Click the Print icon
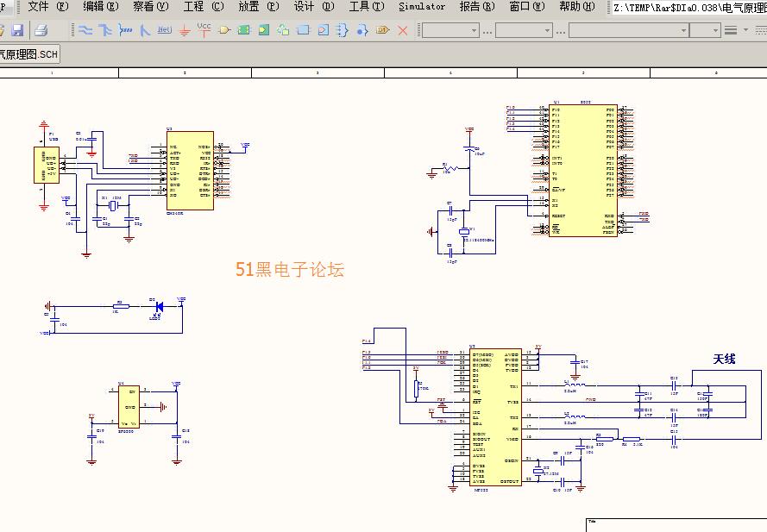This screenshot has width=767, height=532. [x=41, y=30]
